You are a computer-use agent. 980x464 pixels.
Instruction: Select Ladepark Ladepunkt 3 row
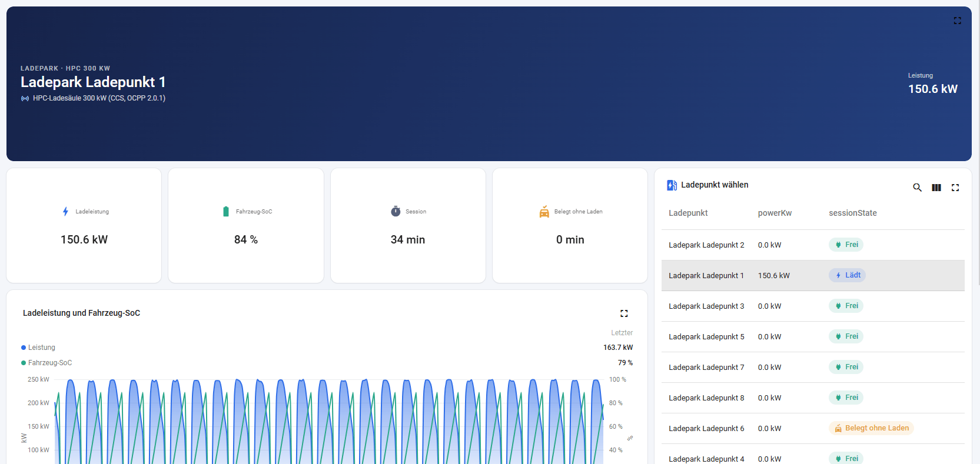(x=813, y=306)
